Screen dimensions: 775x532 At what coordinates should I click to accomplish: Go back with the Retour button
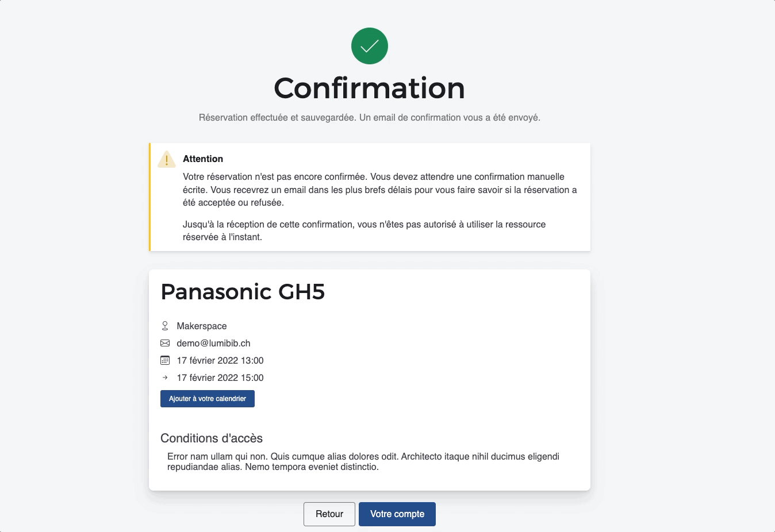tap(329, 514)
